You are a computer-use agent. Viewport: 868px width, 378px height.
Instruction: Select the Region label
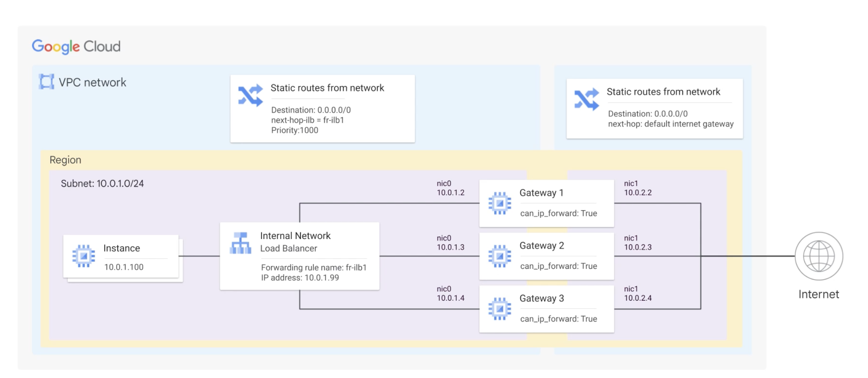(65, 160)
